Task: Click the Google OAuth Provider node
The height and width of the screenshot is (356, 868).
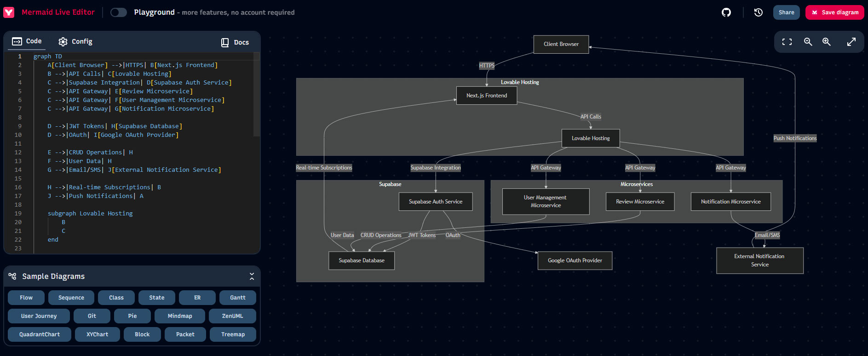Action: 575,260
